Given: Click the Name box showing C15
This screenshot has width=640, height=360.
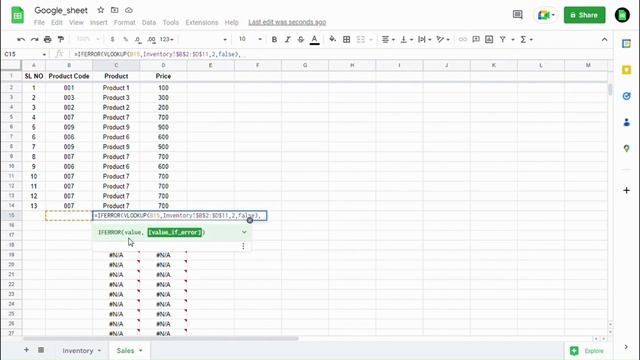Looking at the screenshot, I should (24, 54).
